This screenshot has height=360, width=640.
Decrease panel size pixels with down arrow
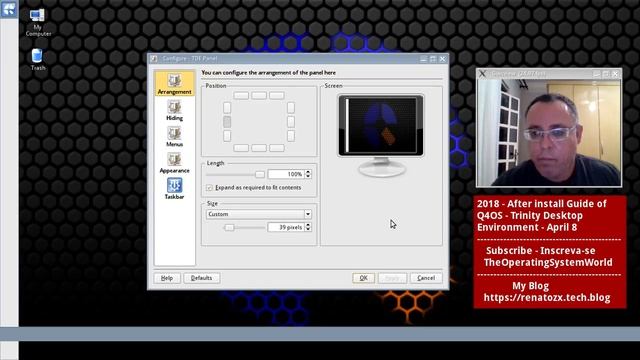click(308, 229)
